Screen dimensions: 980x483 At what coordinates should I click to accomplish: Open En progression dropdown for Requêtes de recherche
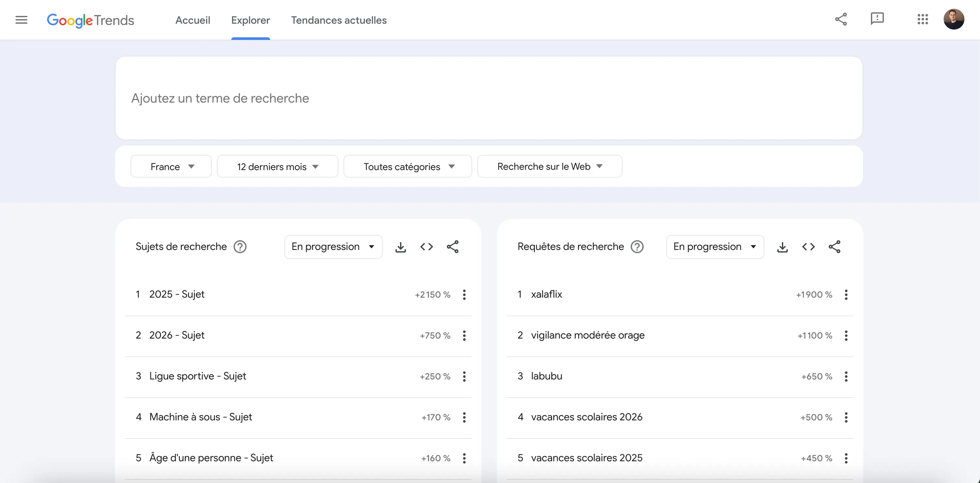point(715,247)
